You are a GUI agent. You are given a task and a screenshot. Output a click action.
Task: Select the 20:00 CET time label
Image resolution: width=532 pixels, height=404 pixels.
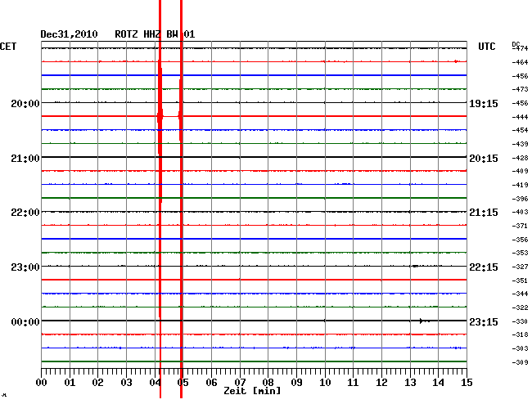tap(25, 103)
